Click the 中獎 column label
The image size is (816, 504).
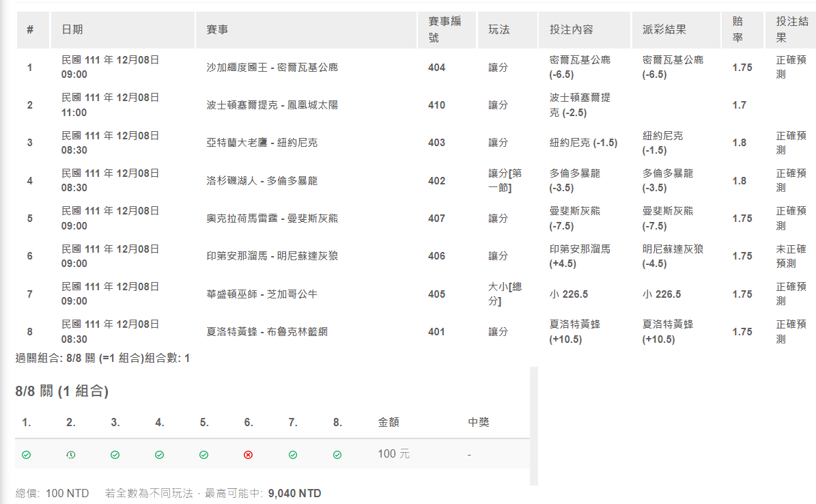pos(479,422)
